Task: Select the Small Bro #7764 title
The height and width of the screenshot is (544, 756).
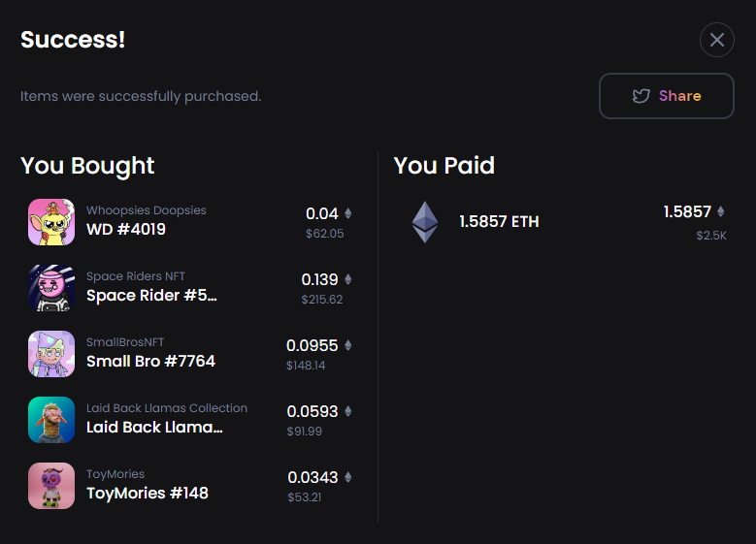Action: point(150,362)
